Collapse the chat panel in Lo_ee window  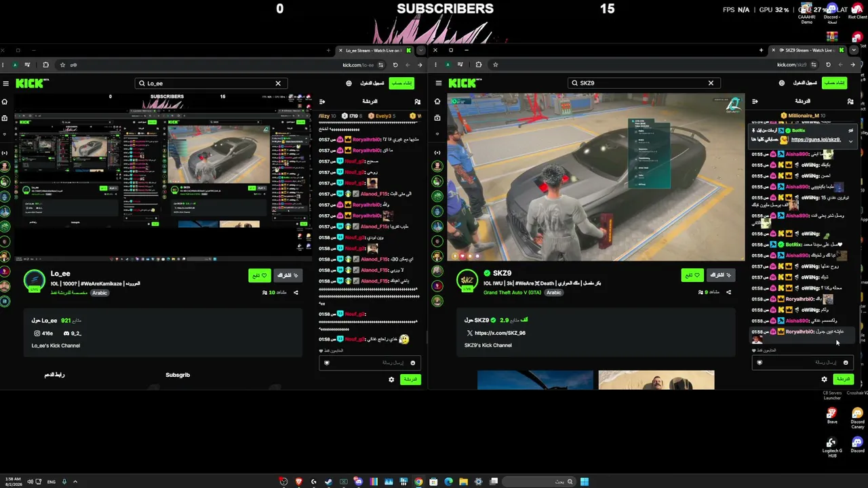click(x=322, y=102)
